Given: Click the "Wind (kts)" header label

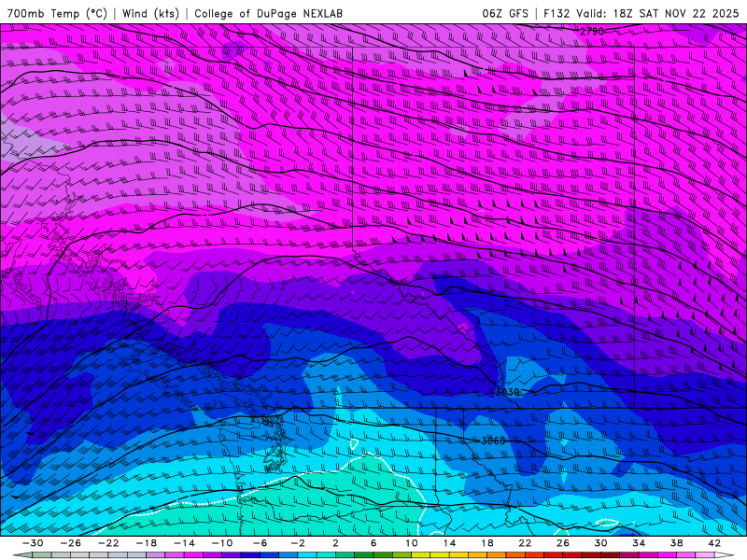Looking at the screenshot, I should tap(150, 13).
